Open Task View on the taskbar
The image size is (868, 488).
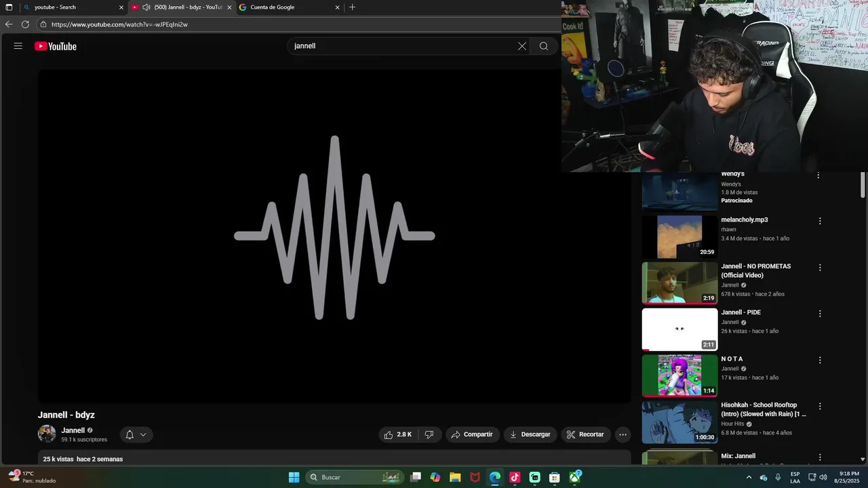click(416, 477)
